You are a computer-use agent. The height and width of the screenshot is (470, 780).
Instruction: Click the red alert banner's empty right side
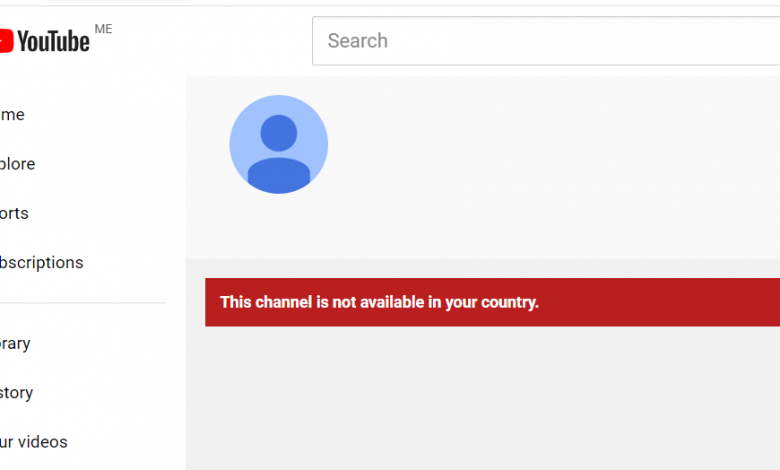click(662, 302)
